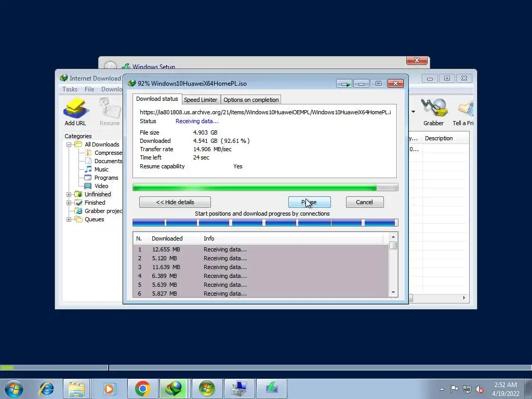Select connection row 4 with 6.389 MB
532x399 pixels.
[261, 276]
